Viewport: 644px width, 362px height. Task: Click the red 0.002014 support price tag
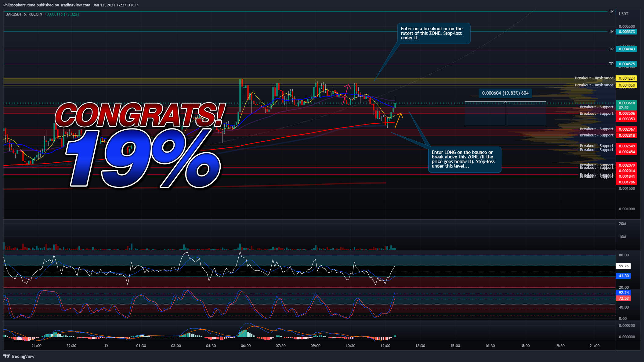[x=626, y=171]
